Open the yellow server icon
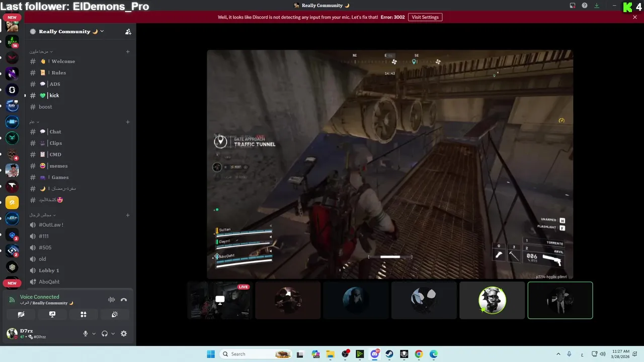The width and height of the screenshot is (644, 362). [12, 203]
